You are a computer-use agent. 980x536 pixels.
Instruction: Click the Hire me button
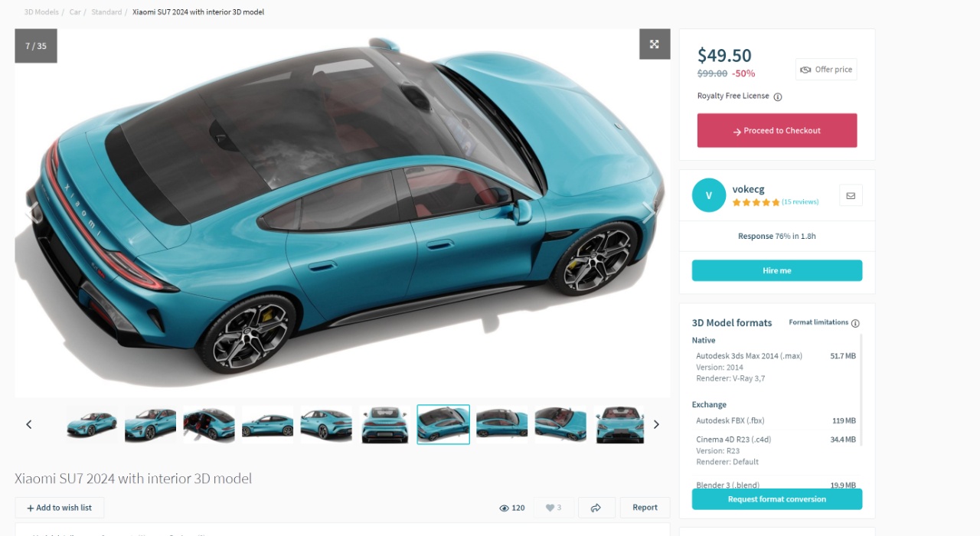[x=777, y=270]
